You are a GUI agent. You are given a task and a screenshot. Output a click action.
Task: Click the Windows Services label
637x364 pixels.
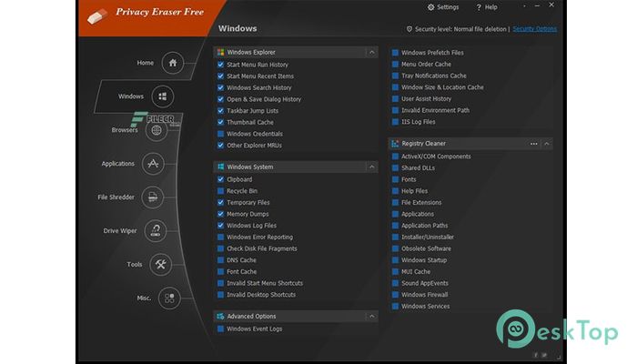[x=425, y=307]
